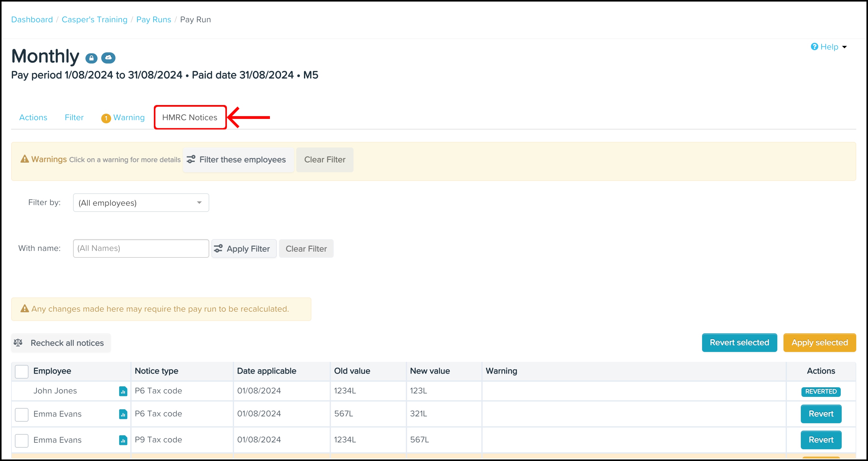
Task: Go to Dashboard breadcrumb link
Action: pyautogui.click(x=32, y=20)
